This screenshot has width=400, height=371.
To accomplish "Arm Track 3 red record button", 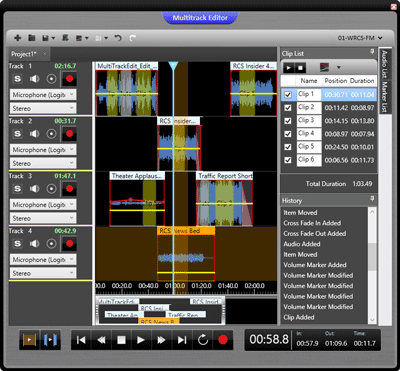I will (x=69, y=189).
